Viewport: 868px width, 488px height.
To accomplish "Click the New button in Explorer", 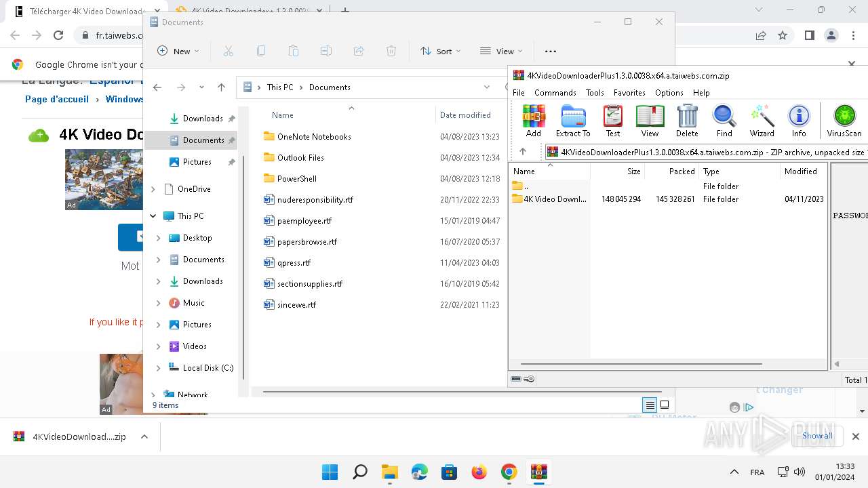I will 178,52.
